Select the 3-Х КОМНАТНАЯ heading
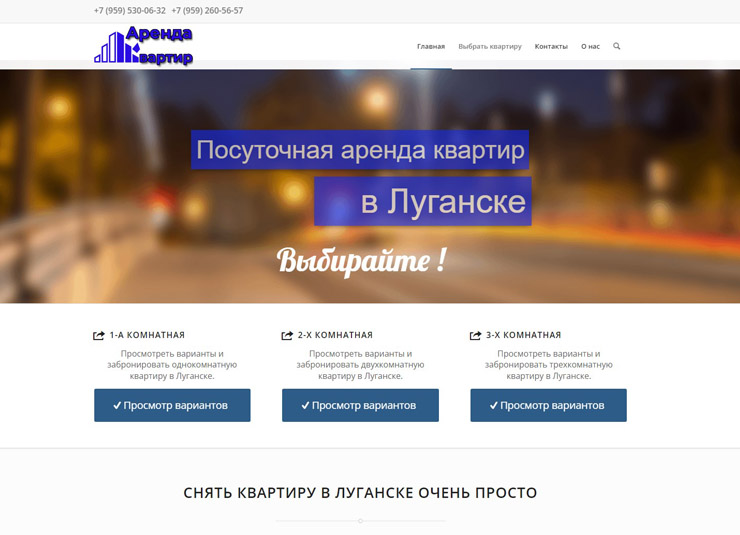 [x=523, y=335]
